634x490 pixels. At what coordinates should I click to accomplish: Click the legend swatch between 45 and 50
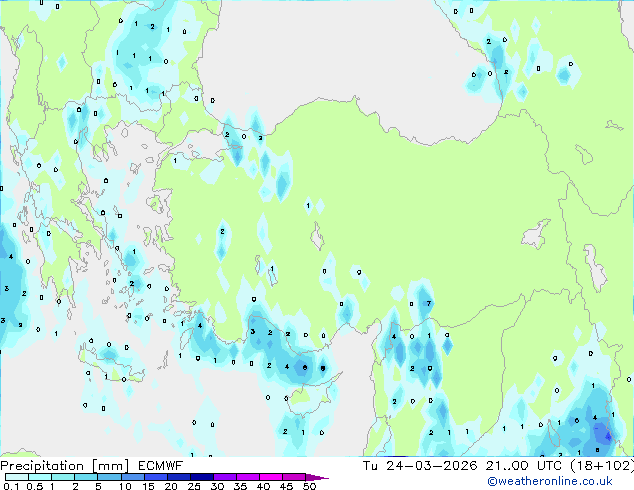294,477
